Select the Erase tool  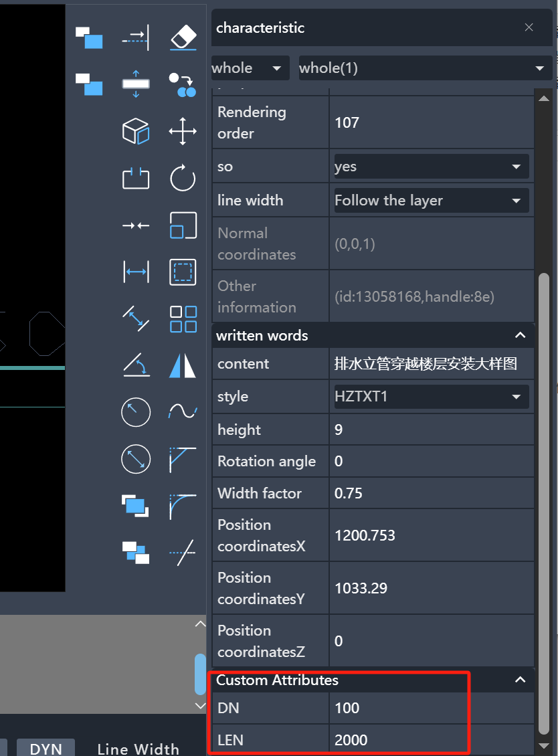pos(183,37)
